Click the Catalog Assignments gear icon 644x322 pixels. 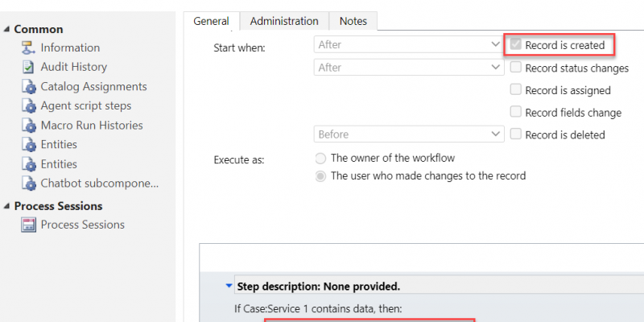pos(29,87)
